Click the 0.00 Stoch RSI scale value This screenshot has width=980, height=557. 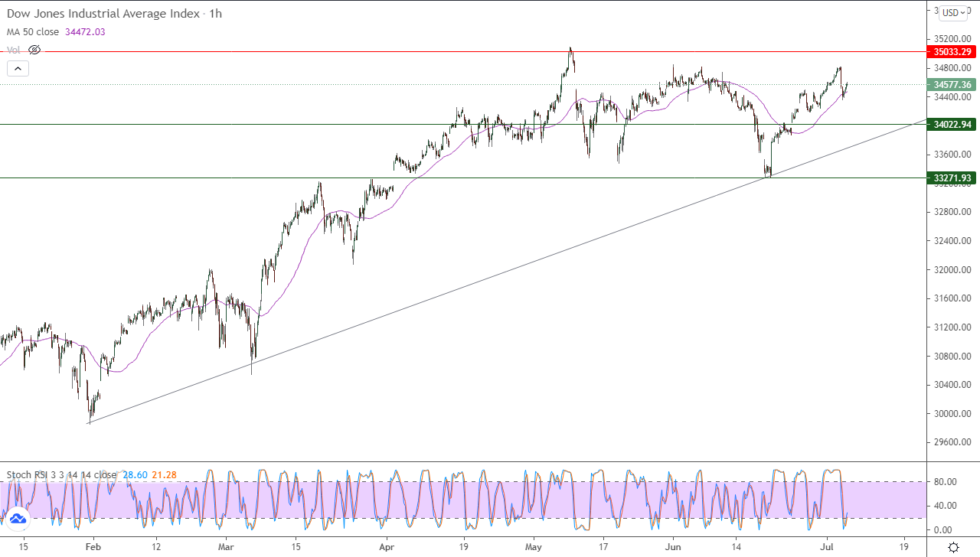(x=942, y=530)
